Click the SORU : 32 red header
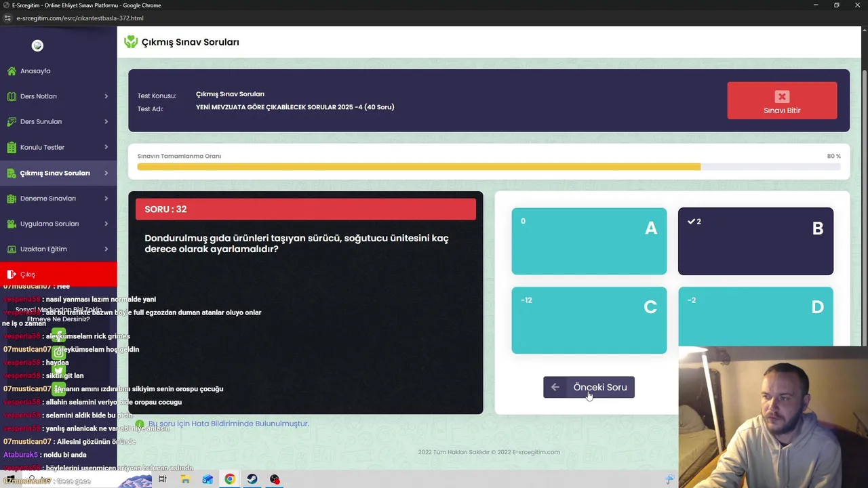The width and height of the screenshot is (868, 488). coord(306,209)
